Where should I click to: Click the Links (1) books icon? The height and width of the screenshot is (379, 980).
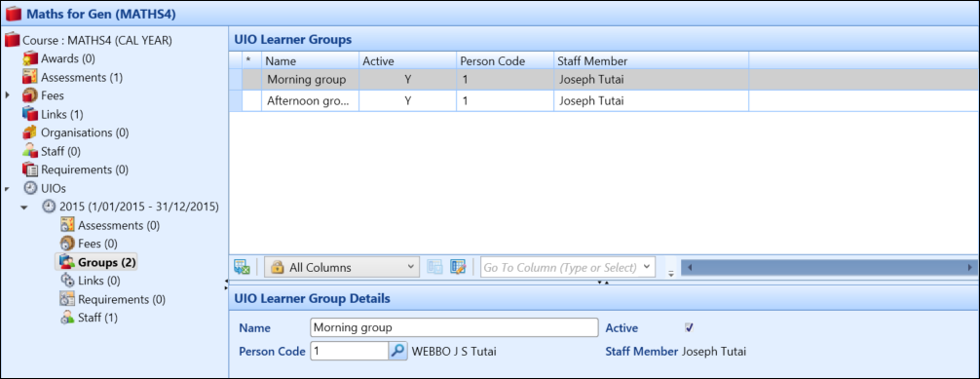[30, 114]
